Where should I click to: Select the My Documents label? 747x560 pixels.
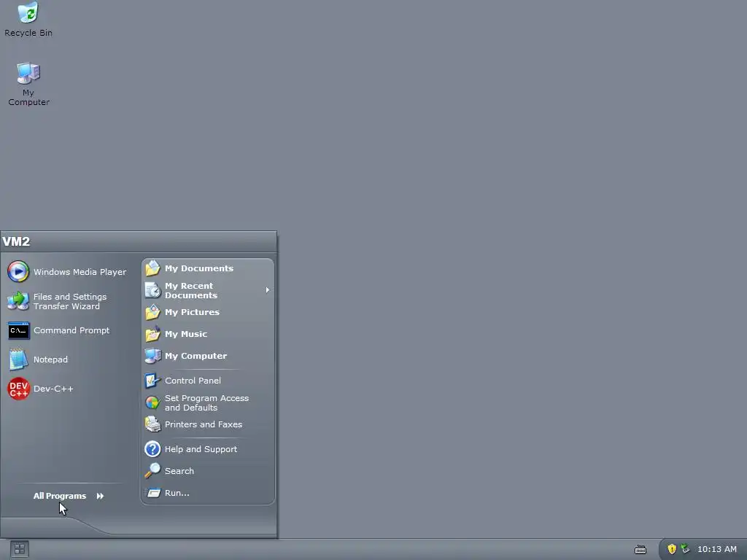(x=199, y=268)
